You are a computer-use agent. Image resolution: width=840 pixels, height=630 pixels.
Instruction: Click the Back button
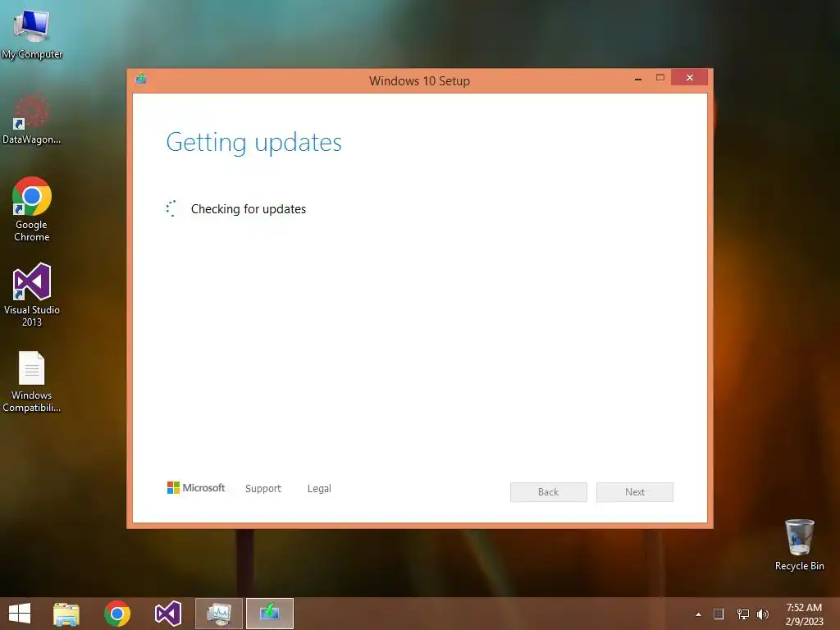pos(549,492)
